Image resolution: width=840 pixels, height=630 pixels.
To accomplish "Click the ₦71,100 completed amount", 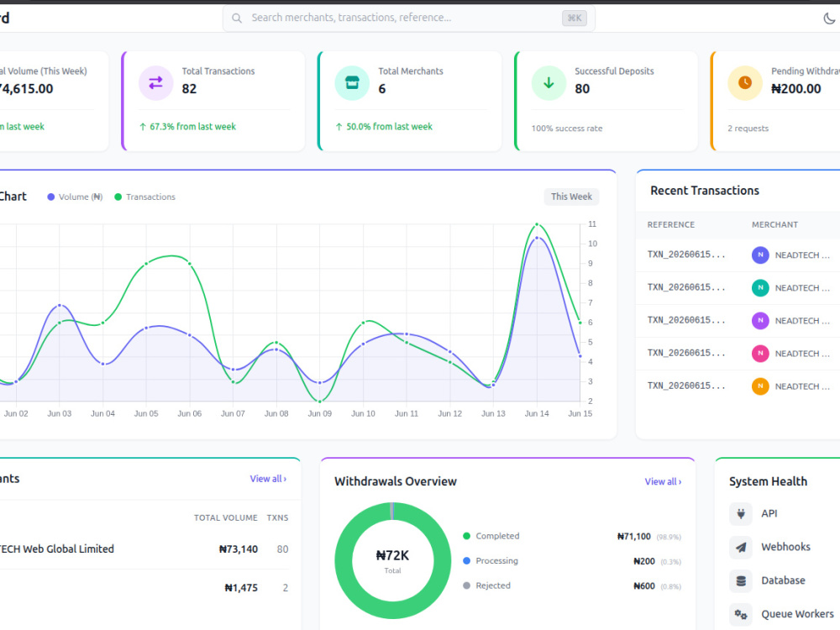I will (633, 536).
